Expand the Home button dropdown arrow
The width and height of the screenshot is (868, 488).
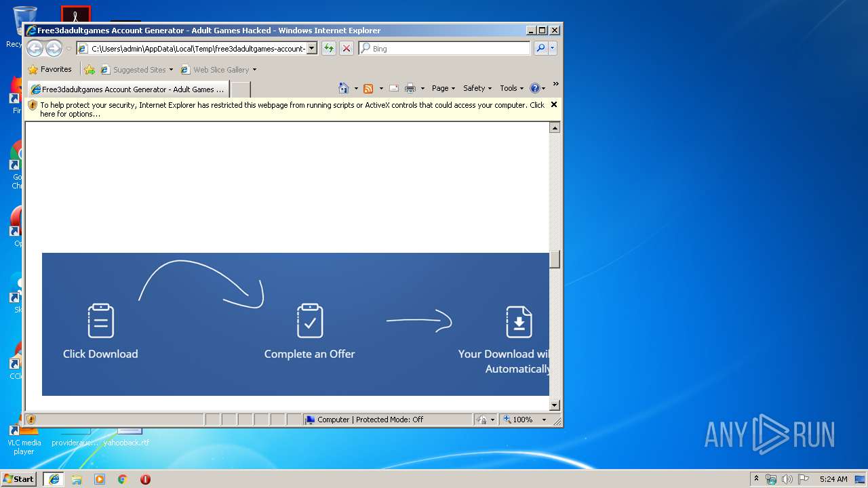click(x=356, y=88)
